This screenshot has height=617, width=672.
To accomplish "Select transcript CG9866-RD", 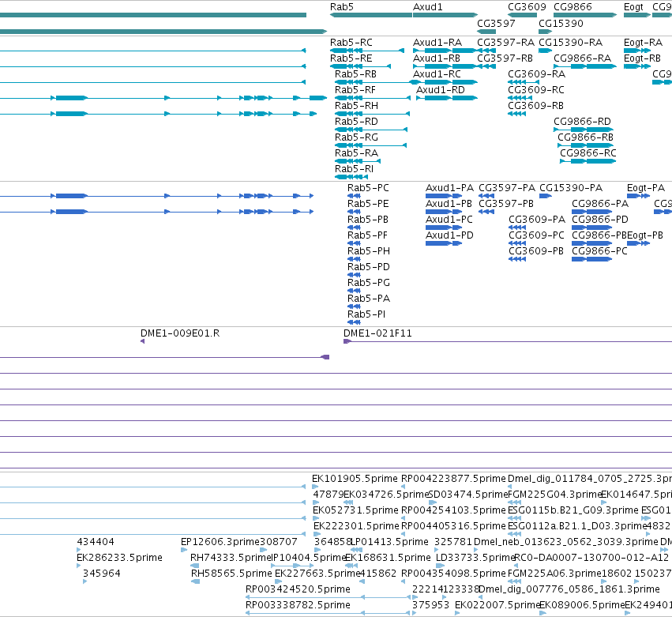I will (x=583, y=122).
